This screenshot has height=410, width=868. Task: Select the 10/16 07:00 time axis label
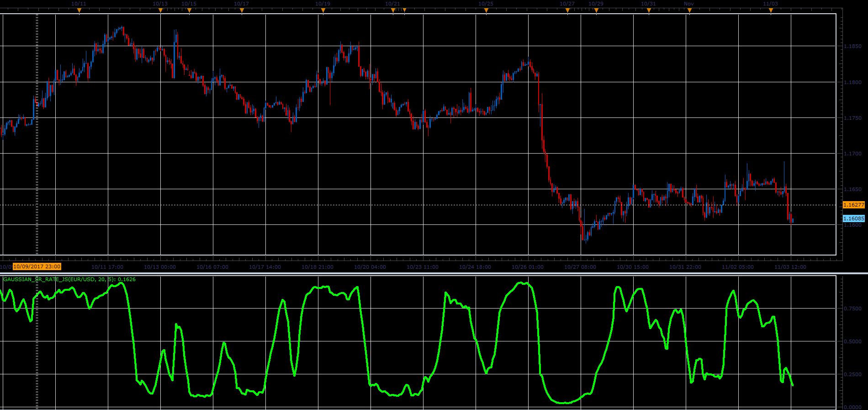(212, 267)
